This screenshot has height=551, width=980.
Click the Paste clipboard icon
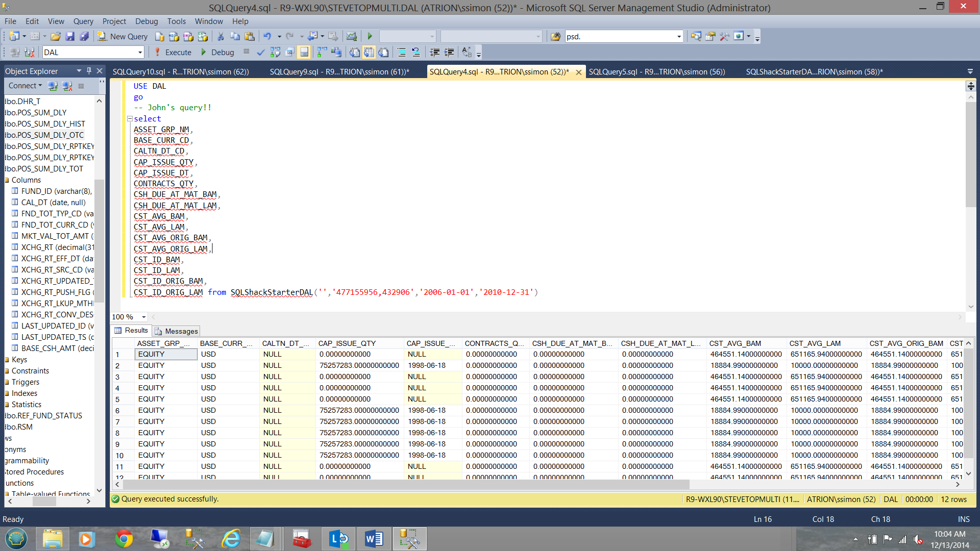point(250,36)
